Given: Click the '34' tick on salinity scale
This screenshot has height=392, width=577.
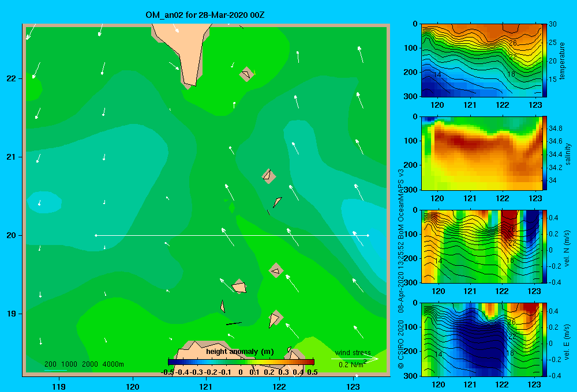Looking at the screenshot, I should (552, 180).
